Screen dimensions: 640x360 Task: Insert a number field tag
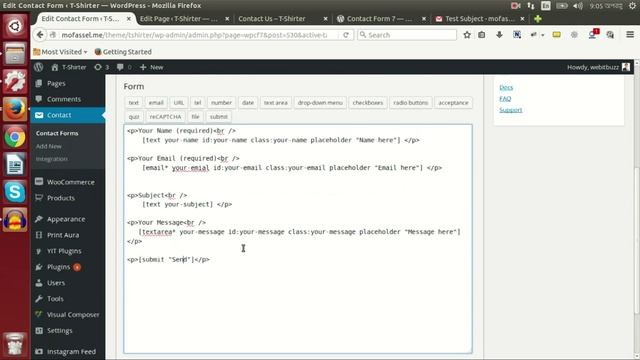(221, 103)
